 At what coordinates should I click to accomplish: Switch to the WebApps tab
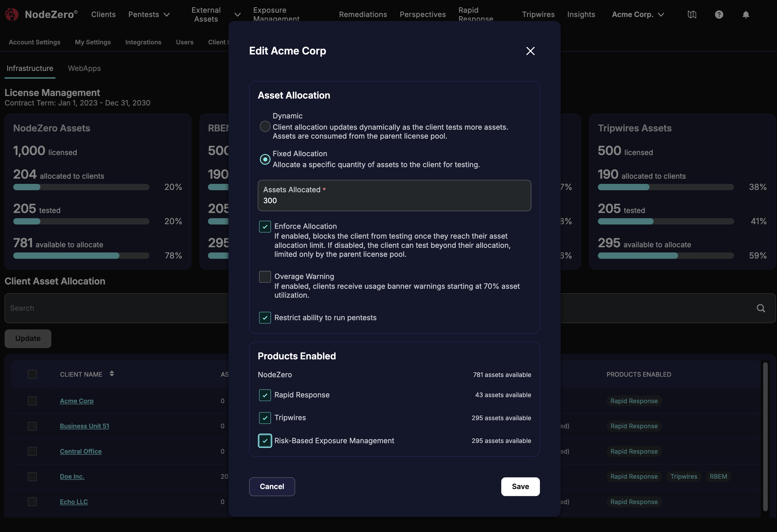tap(84, 68)
